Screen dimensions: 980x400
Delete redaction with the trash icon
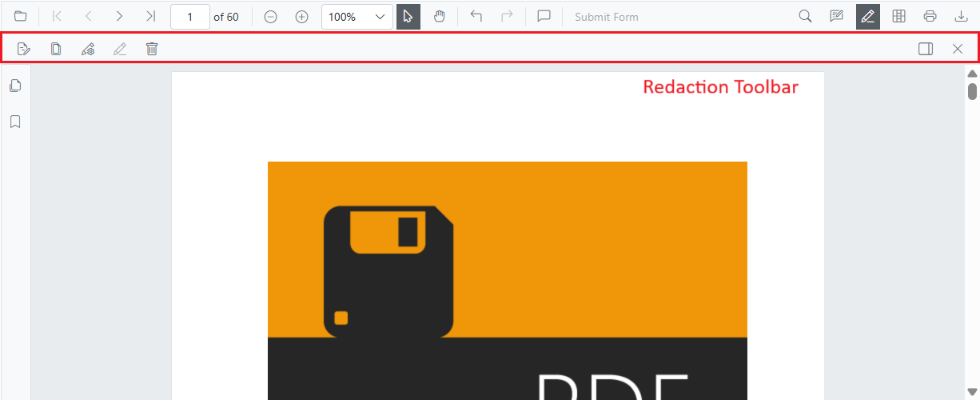coord(152,49)
